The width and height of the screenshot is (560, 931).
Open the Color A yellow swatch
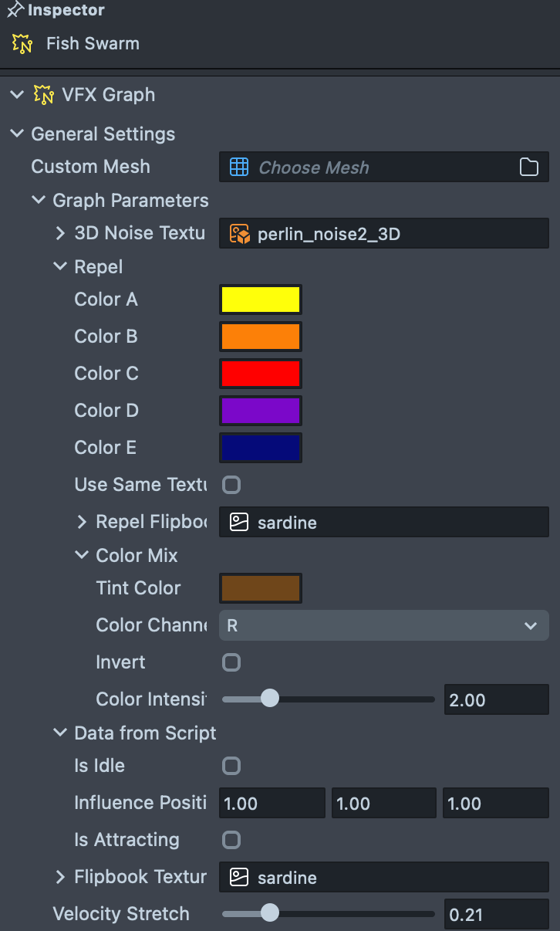point(261,300)
